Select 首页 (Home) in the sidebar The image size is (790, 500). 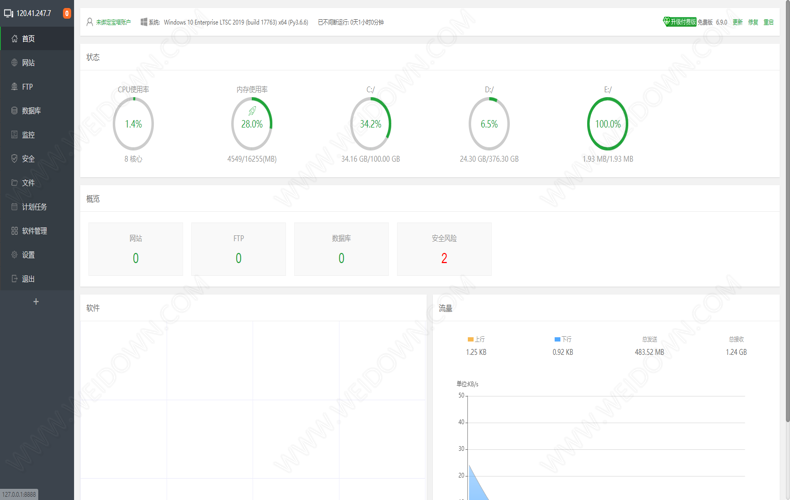point(28,39)
